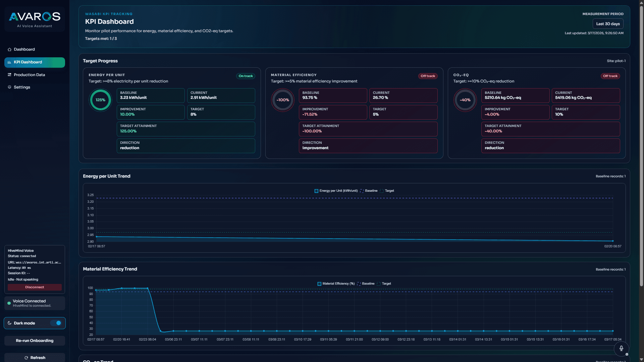Open the Last 30 days period dropdown
Viewport: 644px width, 362px height.
608,24
